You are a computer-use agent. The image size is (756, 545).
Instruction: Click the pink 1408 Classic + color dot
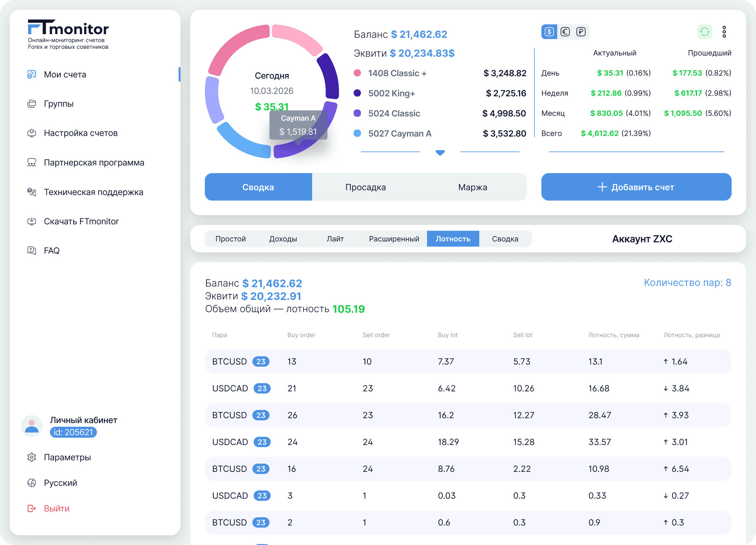tap(357, 73)
